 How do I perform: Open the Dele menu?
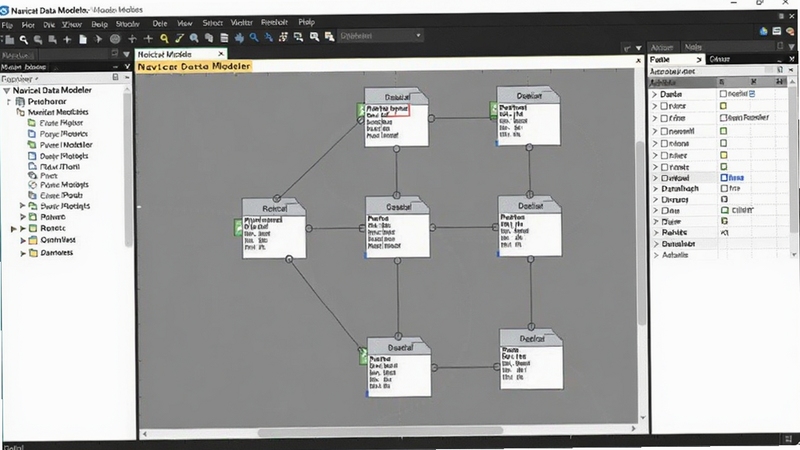click(160, 23)
